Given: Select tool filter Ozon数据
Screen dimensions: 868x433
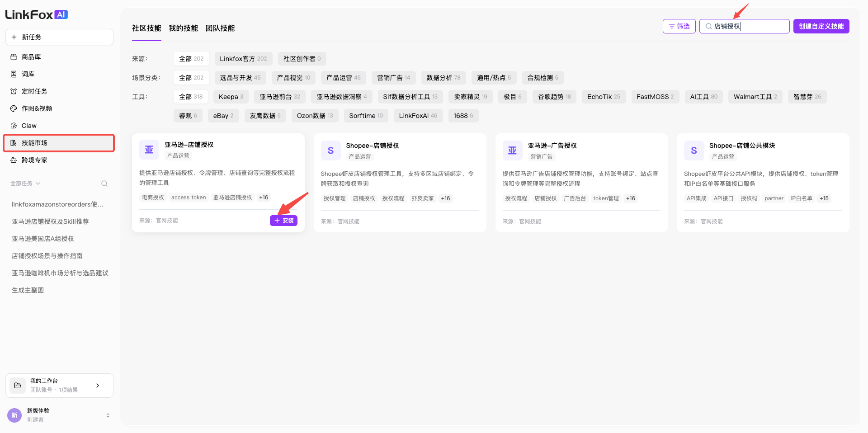Looking at the screenshot, I should pos(315,116).
